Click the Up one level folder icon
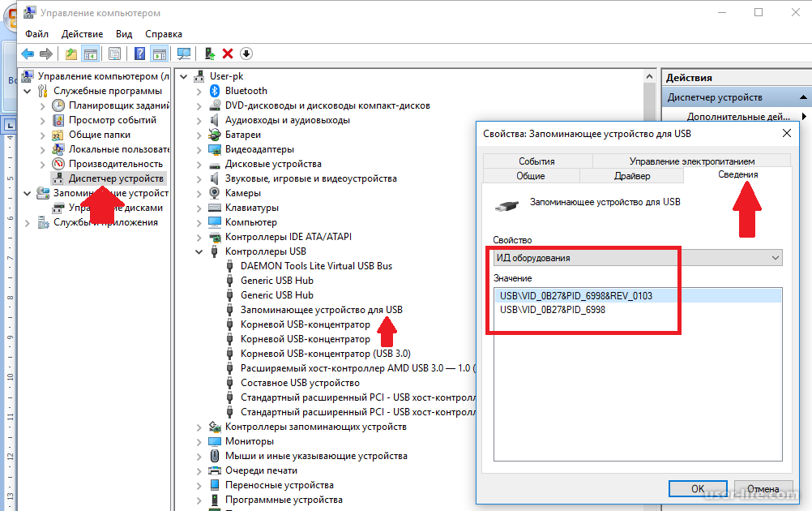Viewport: 812px width, 511px height. (71, 54)
